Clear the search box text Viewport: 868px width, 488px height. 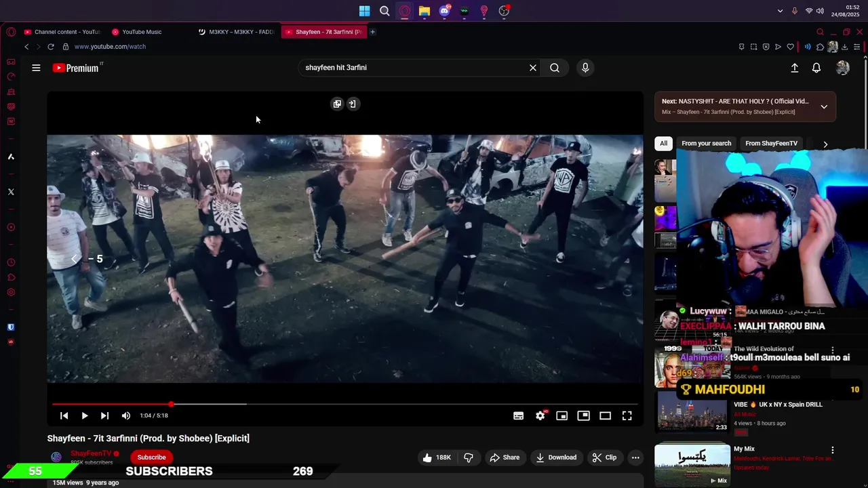[533, 68]
